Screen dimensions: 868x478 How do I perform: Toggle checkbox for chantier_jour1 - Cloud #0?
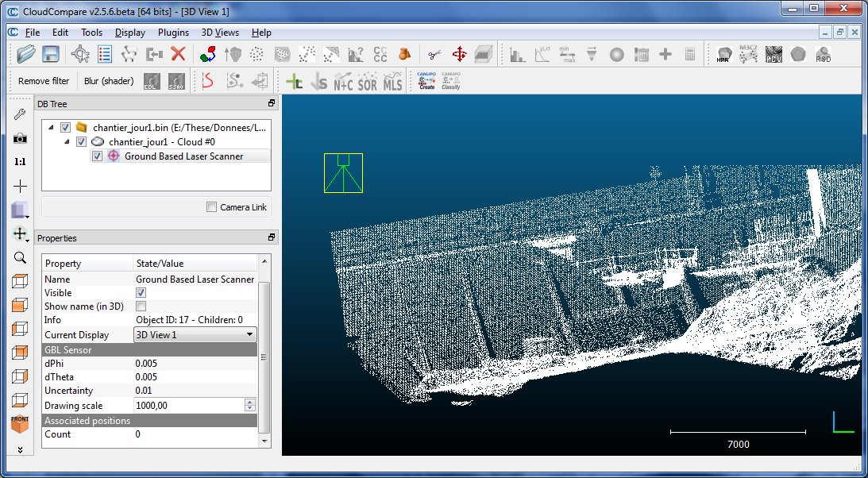pyautogui.click(x=81, y=141)
